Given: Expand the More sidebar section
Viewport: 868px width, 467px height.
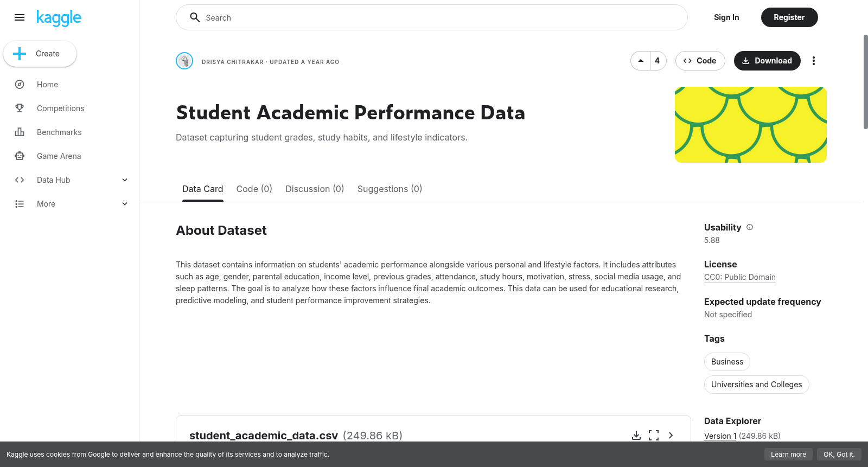Looking at the screenshot, I should click(125, 204).
